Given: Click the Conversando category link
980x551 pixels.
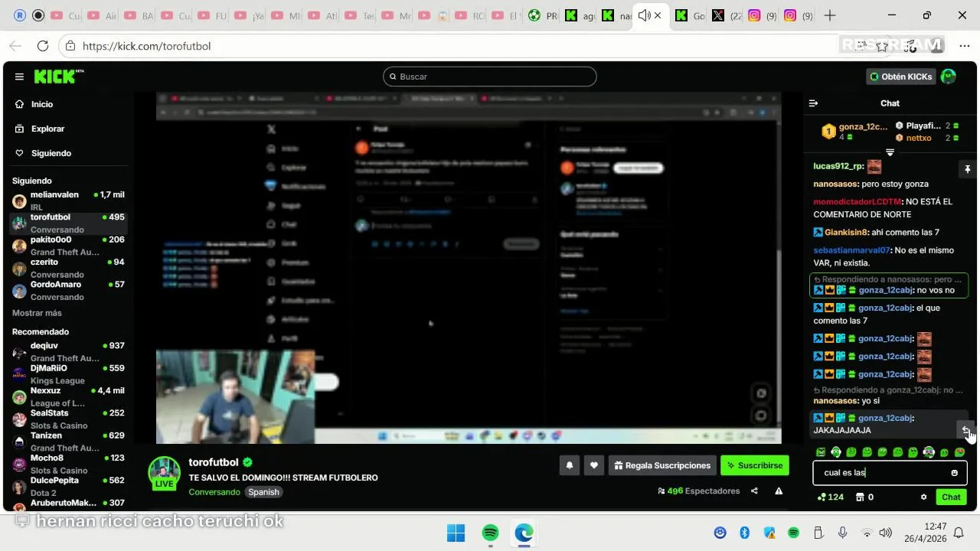Looking at the screenshot, I should tap(214, 492).
